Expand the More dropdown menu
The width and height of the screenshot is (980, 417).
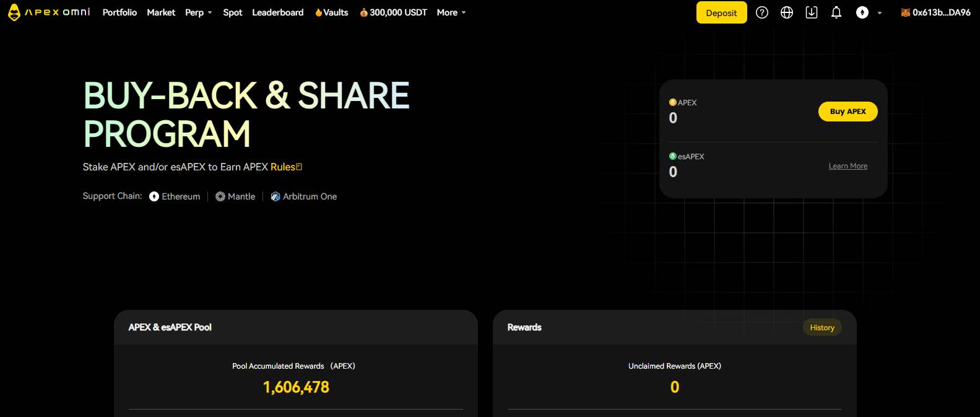click(451, 12)
